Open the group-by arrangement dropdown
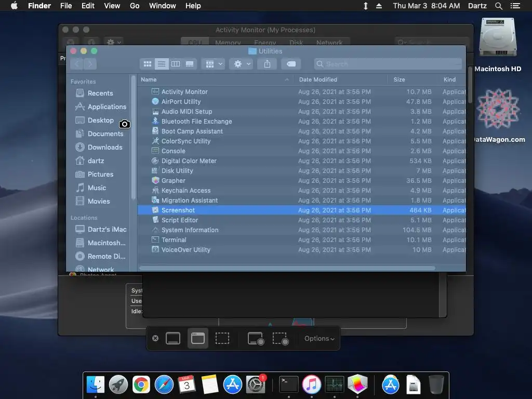 click(214, 64)
